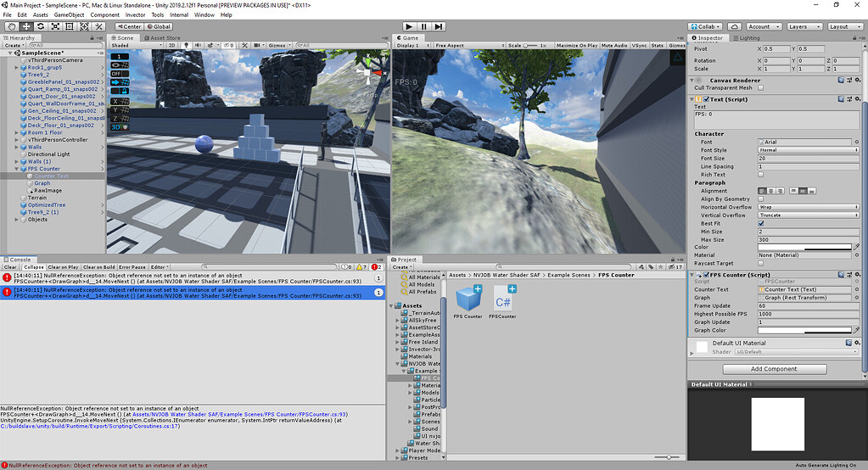Click the Add Component button
Screen dimensions: 868x470
point(774,369)
